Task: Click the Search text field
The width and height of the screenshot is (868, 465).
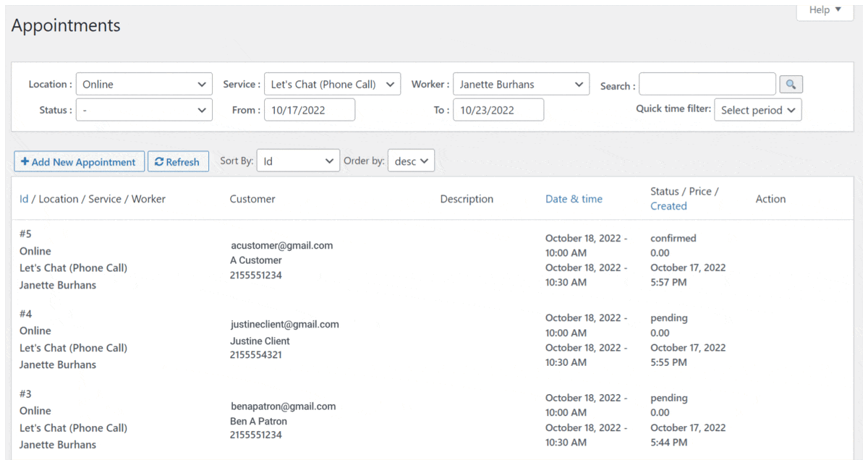Action: [707, 84]
